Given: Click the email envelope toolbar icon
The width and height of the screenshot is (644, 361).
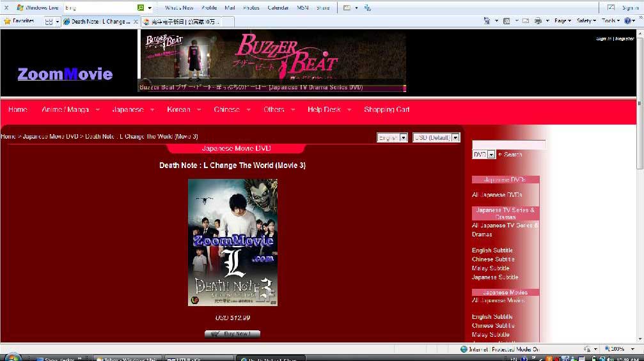Looking at the screenshot, I should tap(347, 8).
